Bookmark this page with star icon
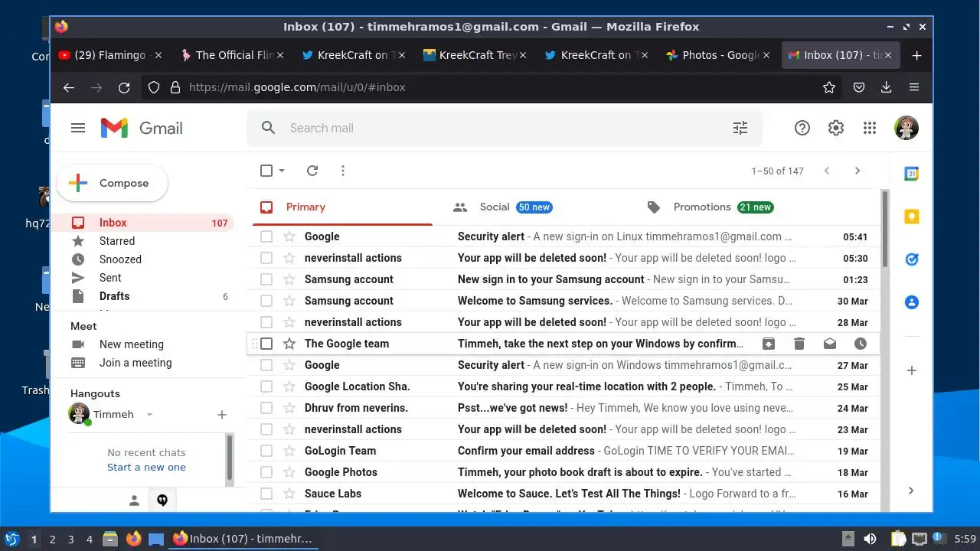Screen dimensions: 980x551 click(828, 87)
